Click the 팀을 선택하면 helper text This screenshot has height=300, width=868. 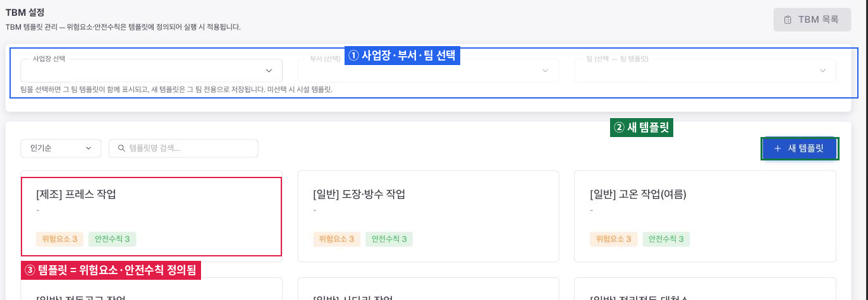[x=176, y=90]
